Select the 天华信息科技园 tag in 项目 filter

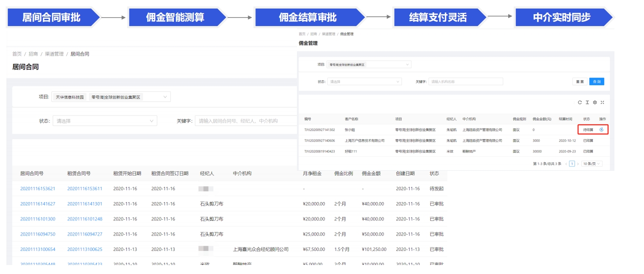click(71, 97)
